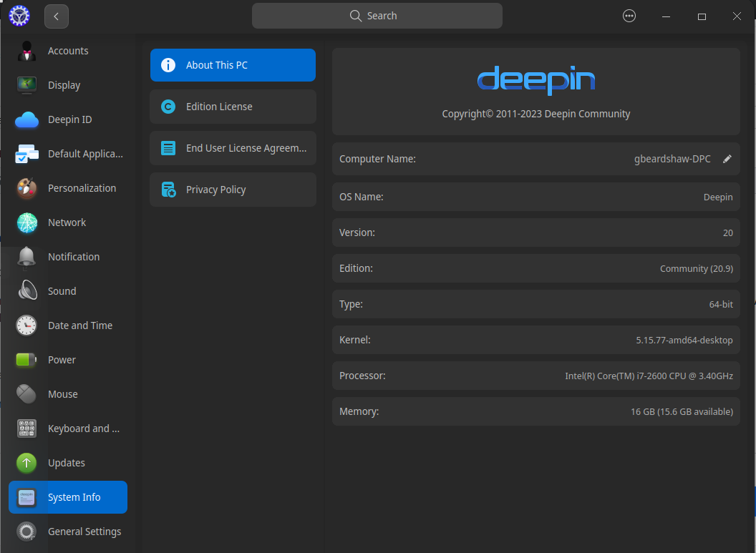The width and height of the screenshot is (756, 553).
Task: Edit the computer name with pencil icon
Action: pos(727,159)
